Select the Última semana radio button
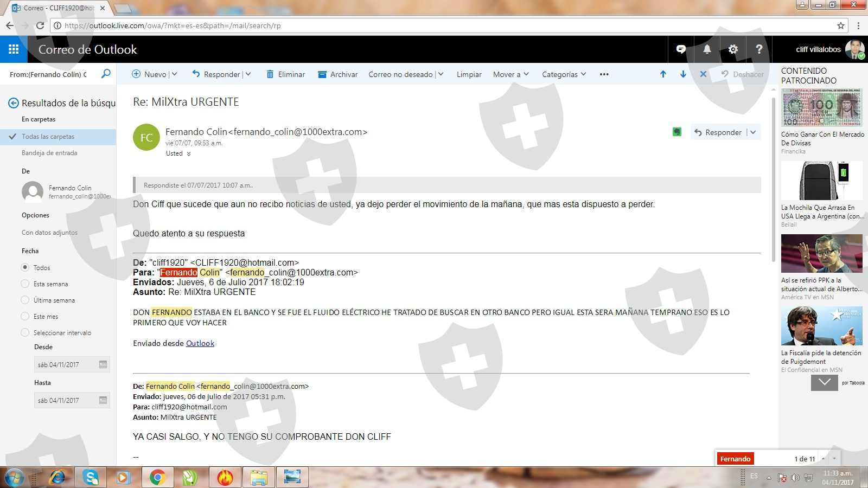 (x=25, y=300)
